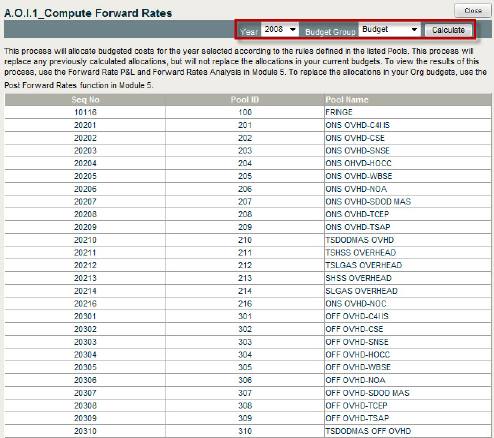Open the Budget Group dropdown
494x438 pixels.
(389, 30)
